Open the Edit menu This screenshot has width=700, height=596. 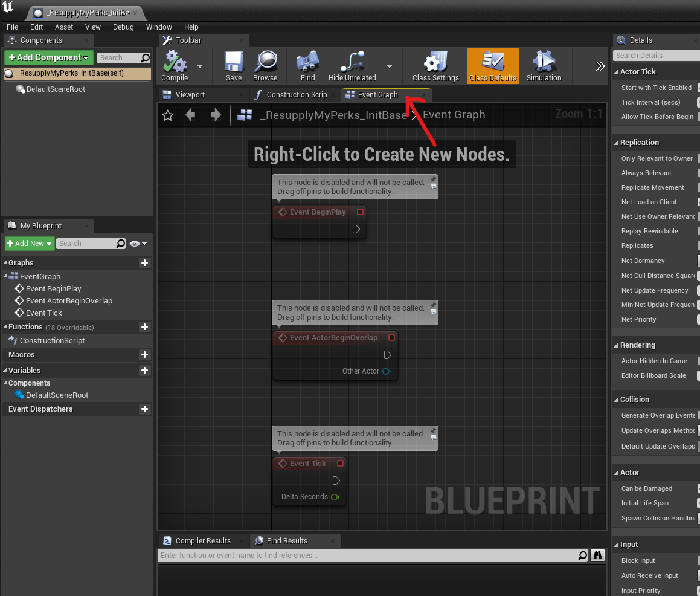coord(37,27)
